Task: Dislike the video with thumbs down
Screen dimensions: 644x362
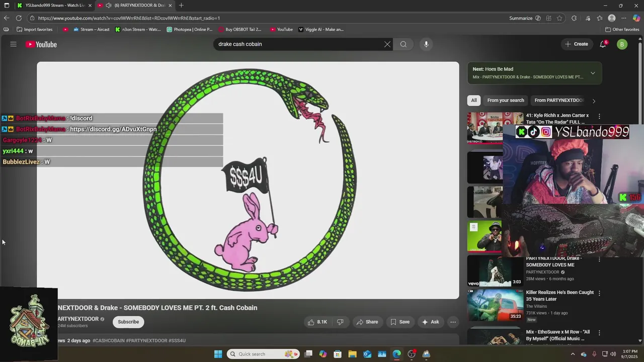Action: click(340, 322)
